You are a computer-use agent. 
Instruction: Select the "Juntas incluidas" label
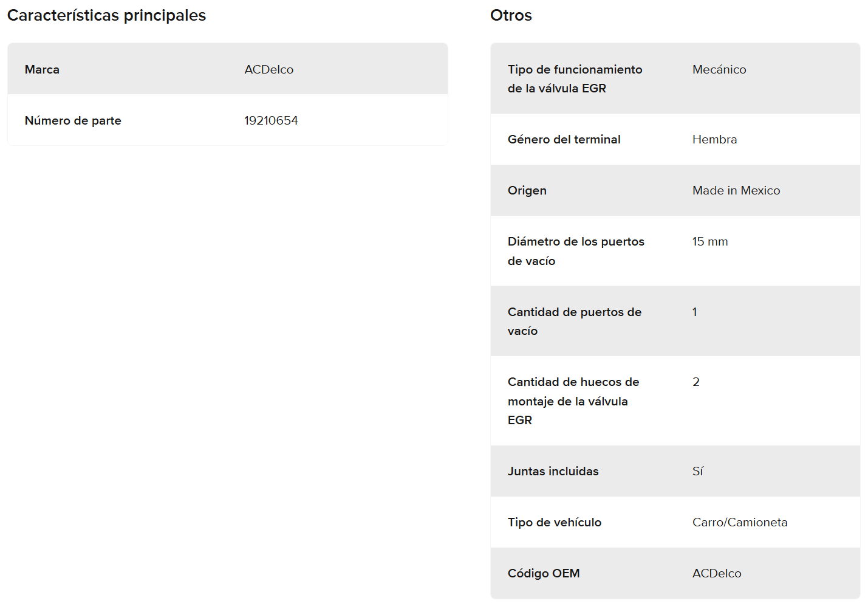tap(553, 471)
